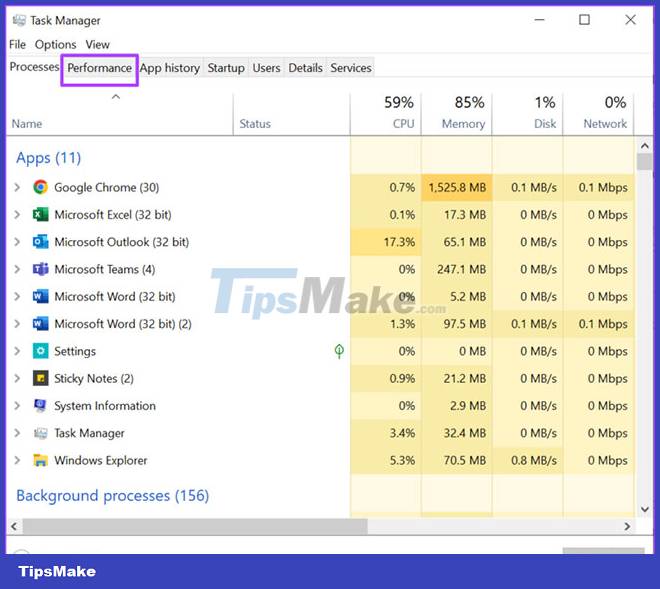Screen dimensions: 660x589
Task: Click the vertical scrollbar down arrow
Action: [x=644, y=509]
